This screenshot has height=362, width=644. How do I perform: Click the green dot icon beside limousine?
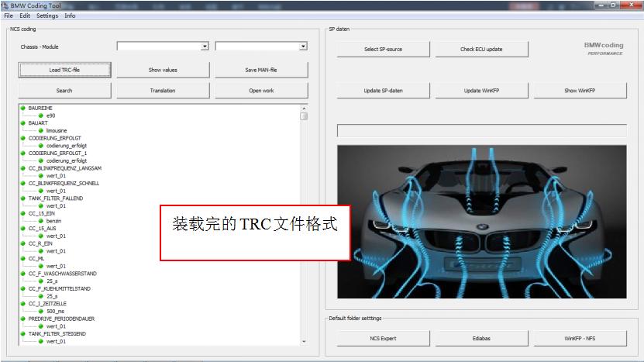click(x=40, y=131)
